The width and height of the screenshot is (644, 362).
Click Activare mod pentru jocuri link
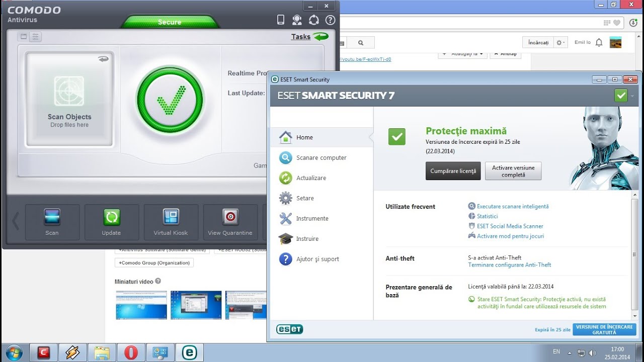[510, 236]
